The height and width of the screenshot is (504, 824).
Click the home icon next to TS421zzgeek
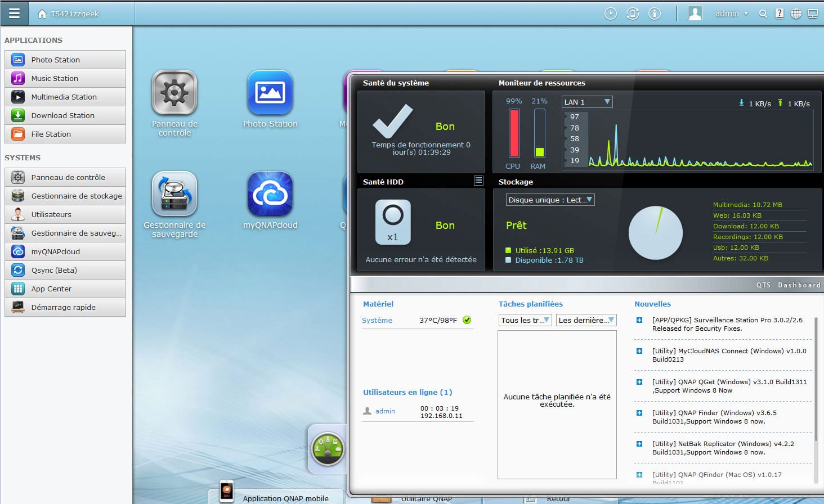(x=42, y=14)
